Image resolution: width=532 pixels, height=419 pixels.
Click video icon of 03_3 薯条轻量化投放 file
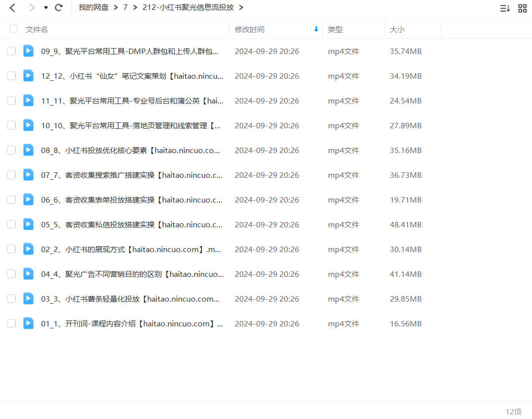point(29,299)
